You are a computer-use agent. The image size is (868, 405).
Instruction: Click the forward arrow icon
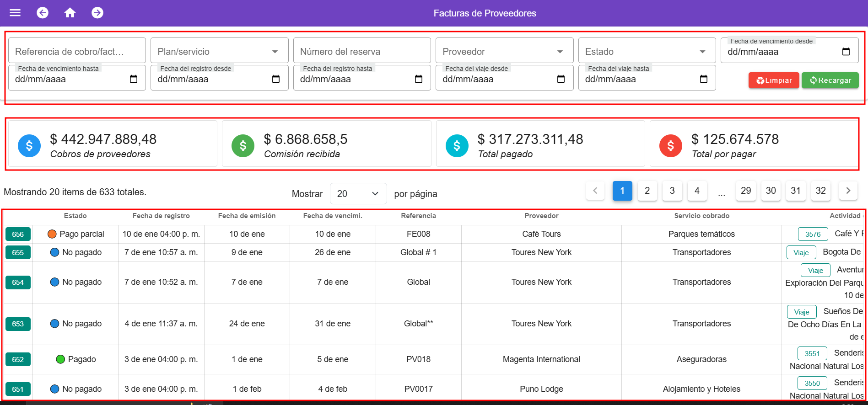point(97,13)
